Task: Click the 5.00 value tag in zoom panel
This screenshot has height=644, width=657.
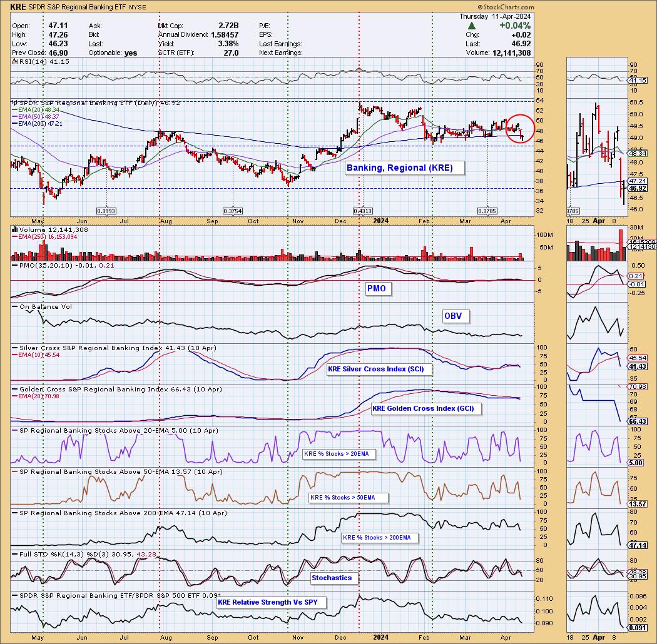Action: (x=636, y=463)
